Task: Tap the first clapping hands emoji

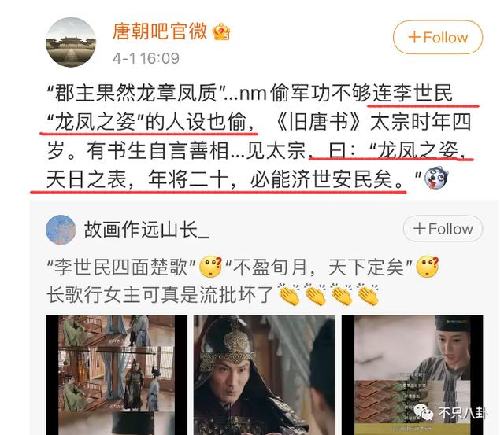Action: [289, 294]
